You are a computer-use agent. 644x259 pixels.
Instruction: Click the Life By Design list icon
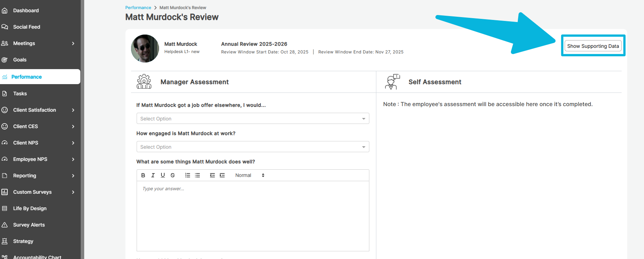click(5, 208)
